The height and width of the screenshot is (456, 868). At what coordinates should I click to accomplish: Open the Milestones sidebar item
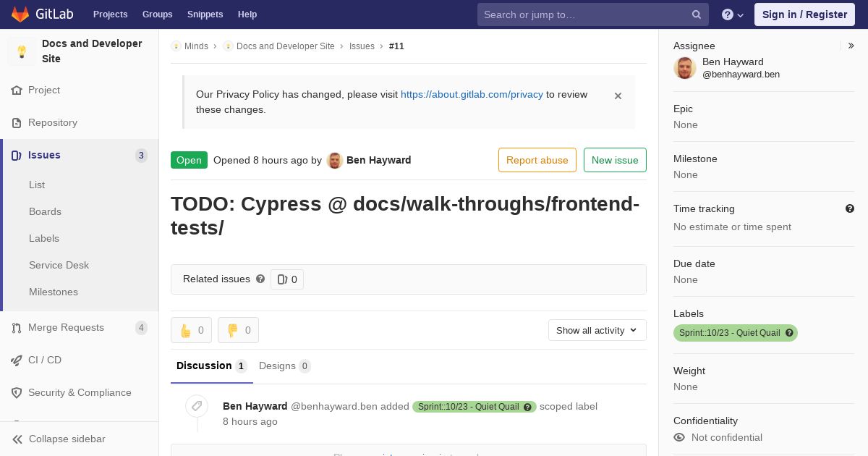54,292
